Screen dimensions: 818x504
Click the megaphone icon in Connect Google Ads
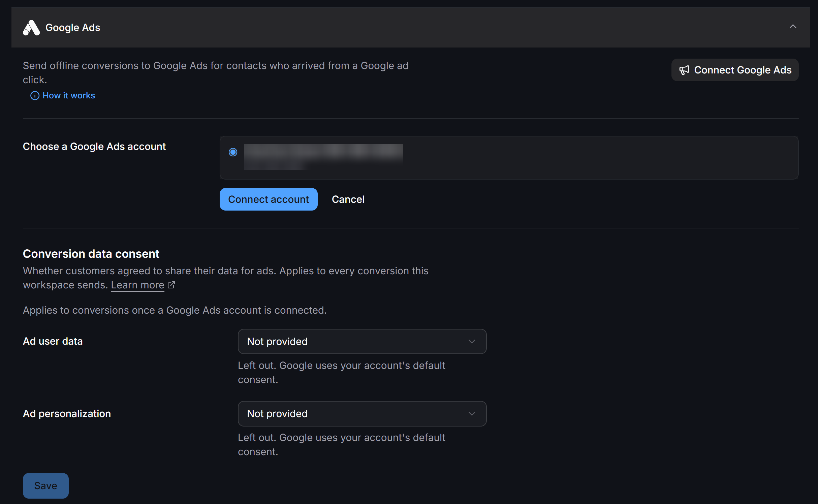684,70
